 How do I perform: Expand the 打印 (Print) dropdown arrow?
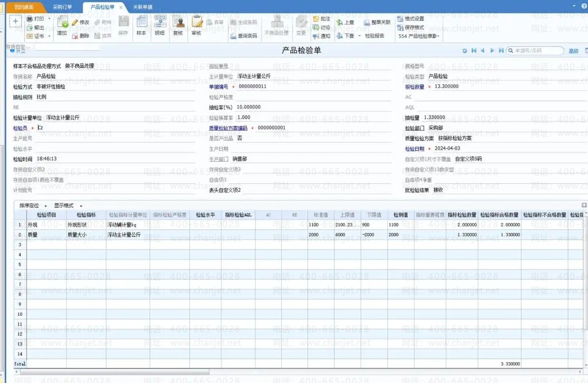(50, 19)
